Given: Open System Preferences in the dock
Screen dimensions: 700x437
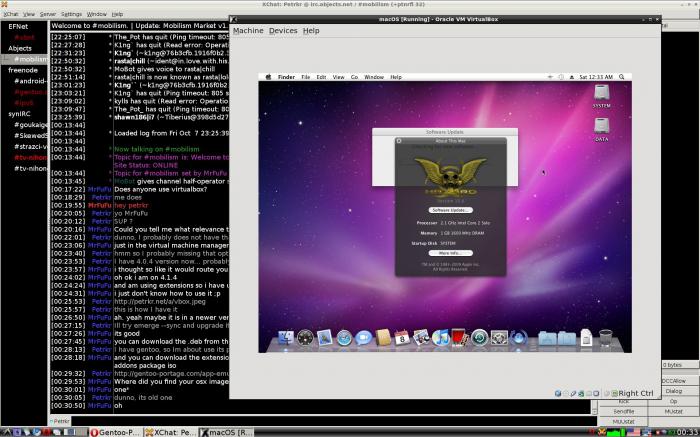Looking at the screenshot, I should click(x=499, y=338).
